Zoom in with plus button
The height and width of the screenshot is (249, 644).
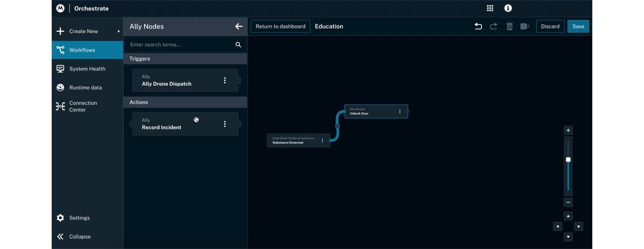568,130
